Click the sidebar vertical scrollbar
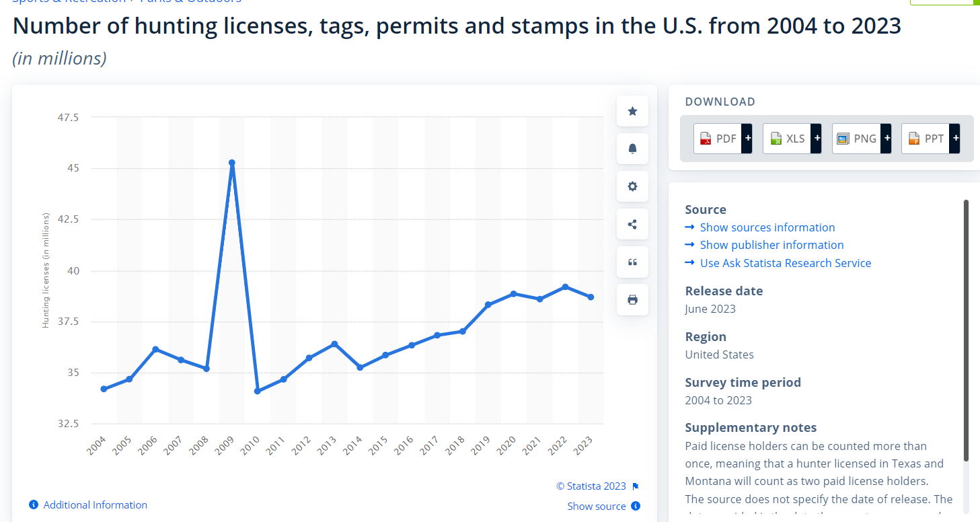The image size is (980, 522). pos(966,330)
